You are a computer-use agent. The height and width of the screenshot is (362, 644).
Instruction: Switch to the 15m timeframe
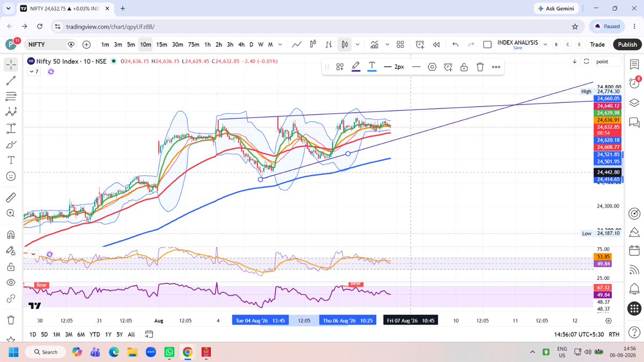162,45
